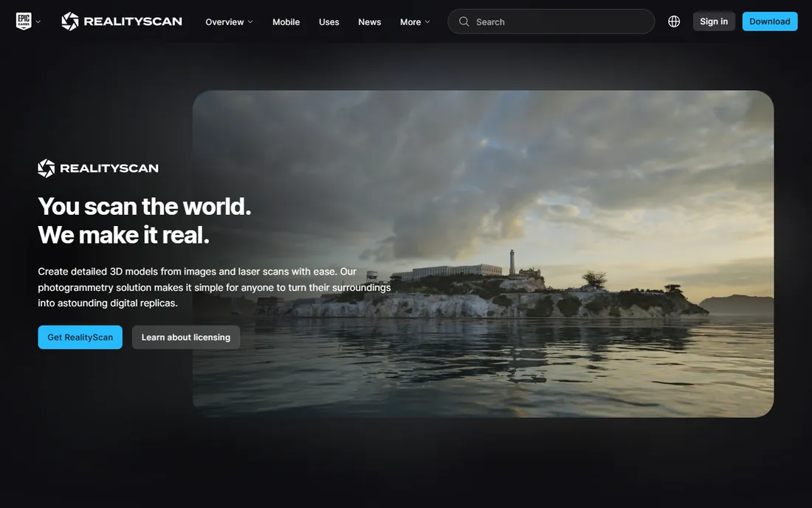Open the globe language selector

674,21
